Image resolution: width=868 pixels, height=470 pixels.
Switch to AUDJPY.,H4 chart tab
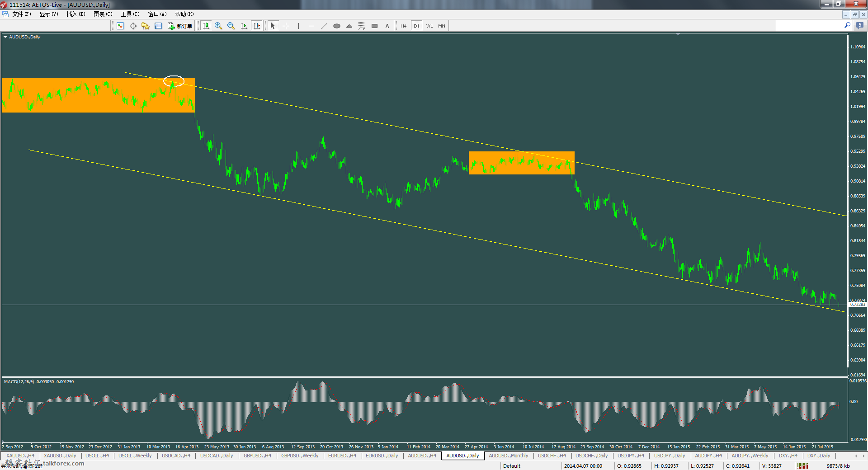coord(708,456)
